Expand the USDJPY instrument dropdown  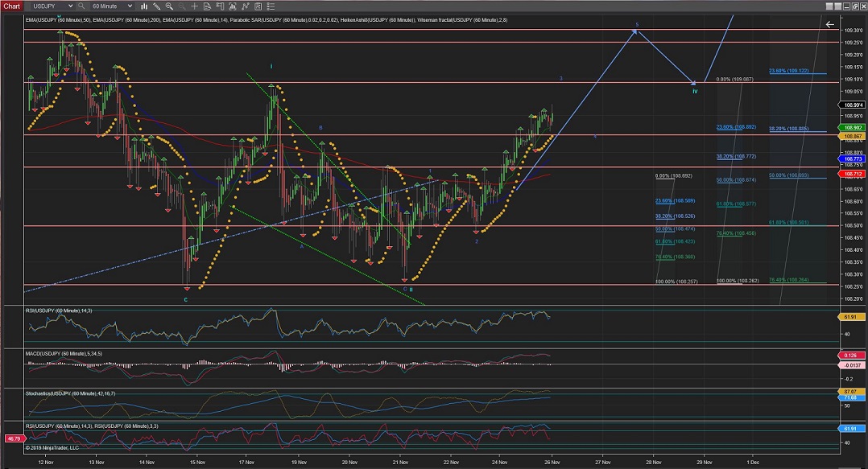pos(70,6)
